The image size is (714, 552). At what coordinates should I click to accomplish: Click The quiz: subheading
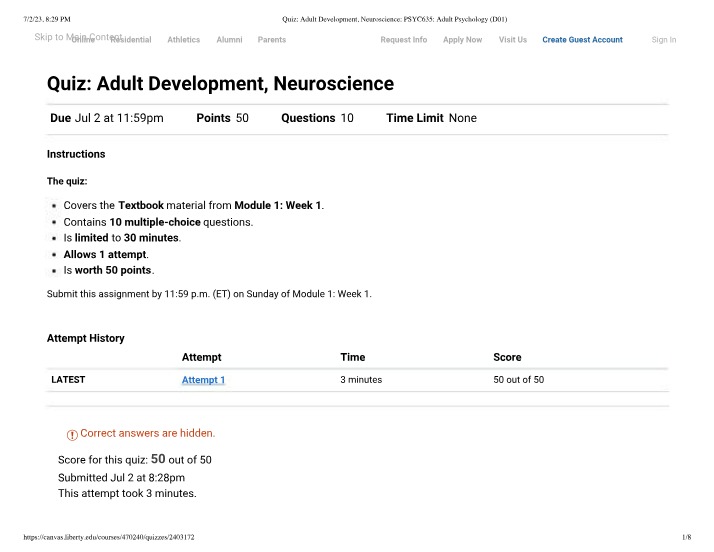coord(67,181)
